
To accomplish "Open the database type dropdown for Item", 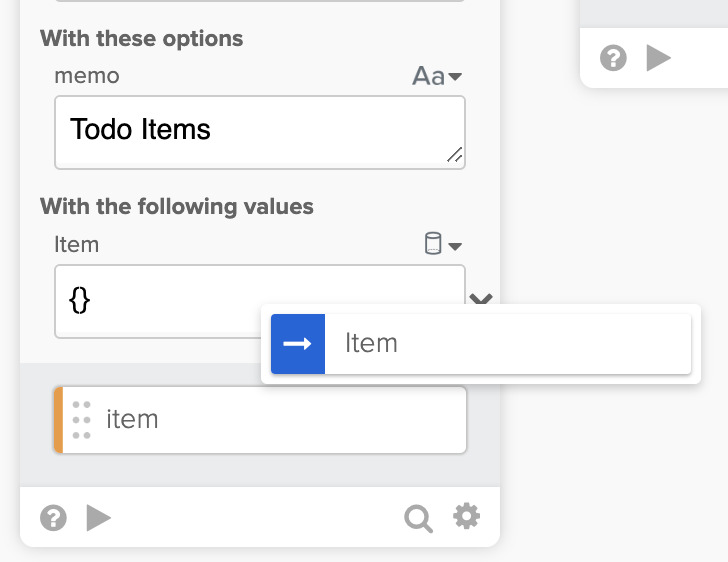I will click(442, 245).
